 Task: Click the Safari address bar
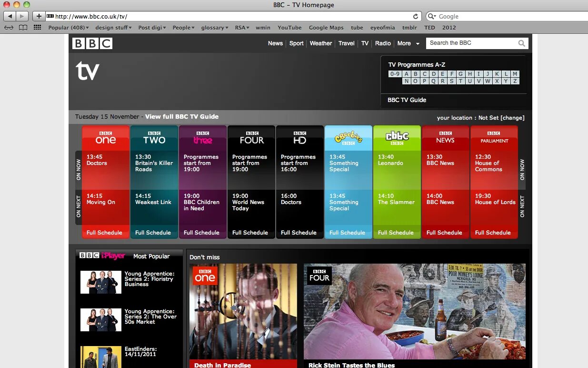point(233,16)
